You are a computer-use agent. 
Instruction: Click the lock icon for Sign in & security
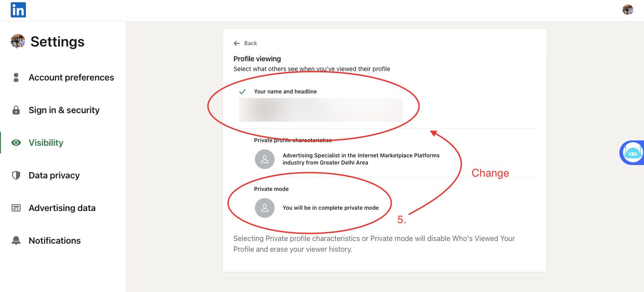(16, 110)
